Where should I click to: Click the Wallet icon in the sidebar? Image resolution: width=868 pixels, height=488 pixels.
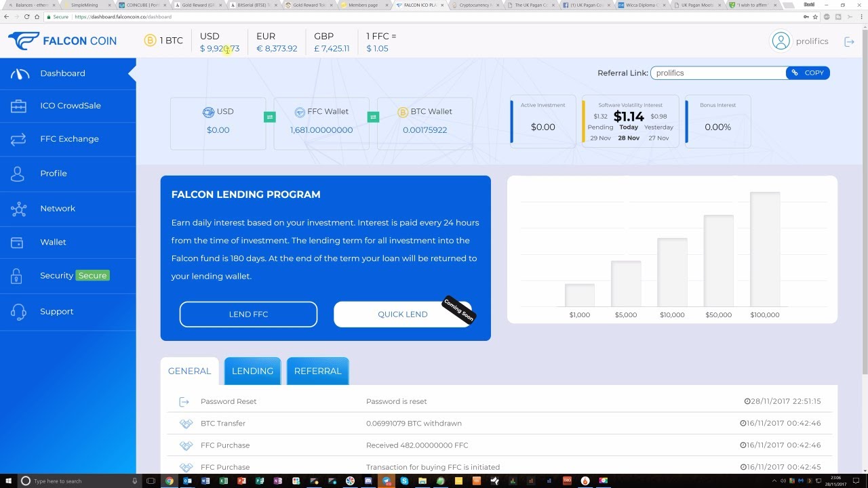[x=18, y=243]
